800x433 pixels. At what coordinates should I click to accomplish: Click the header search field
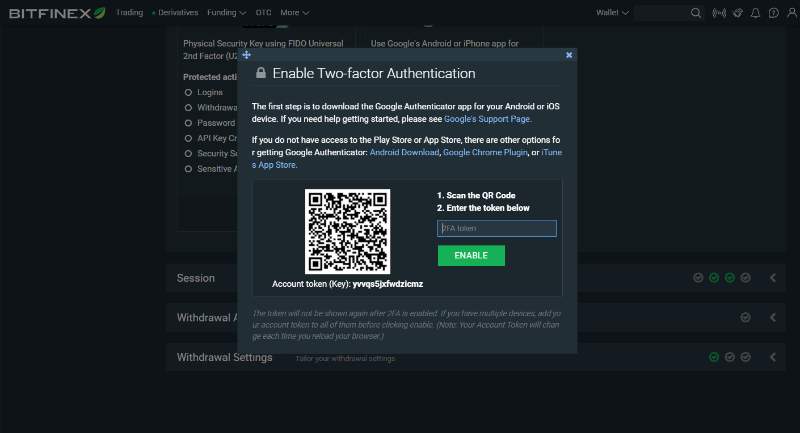[662, 13]
